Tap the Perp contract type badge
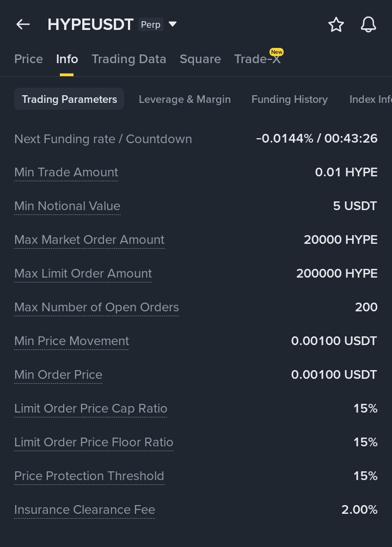This screenshot has width=392, height=547. pos(150,24)
